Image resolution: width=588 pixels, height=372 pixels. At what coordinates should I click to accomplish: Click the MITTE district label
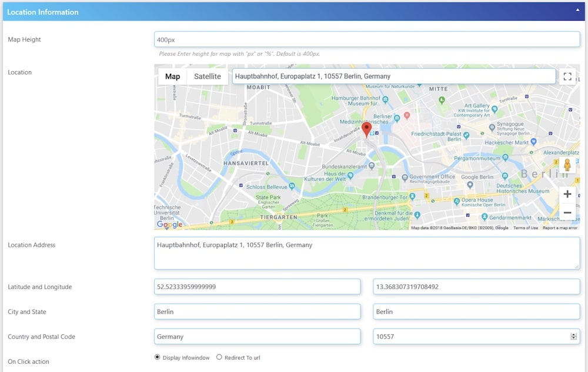point(439,89)
